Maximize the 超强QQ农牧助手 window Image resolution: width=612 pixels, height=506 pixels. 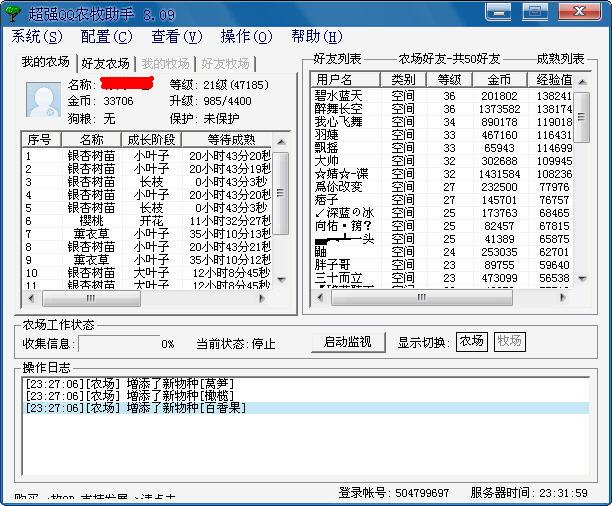tap(535, 12)
